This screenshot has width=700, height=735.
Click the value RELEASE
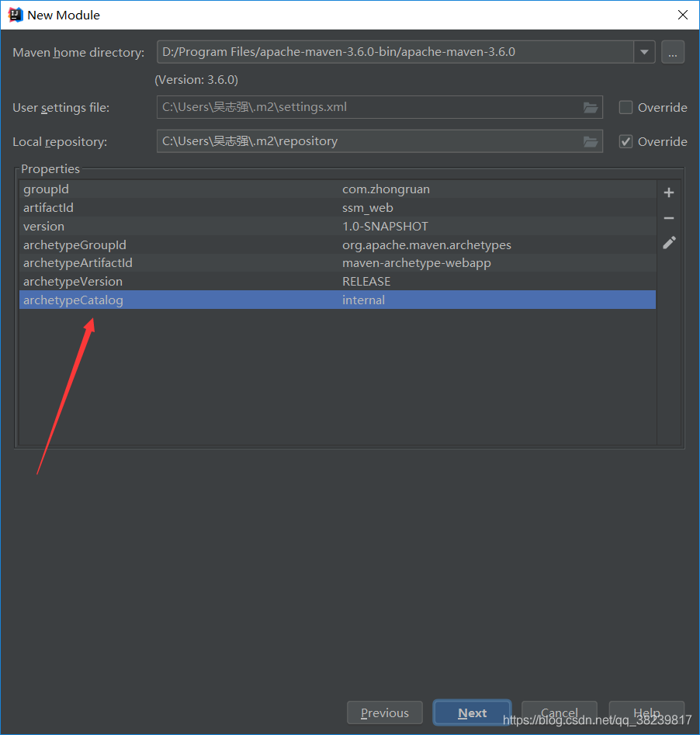pyautogui.click(x=366, y=282)
